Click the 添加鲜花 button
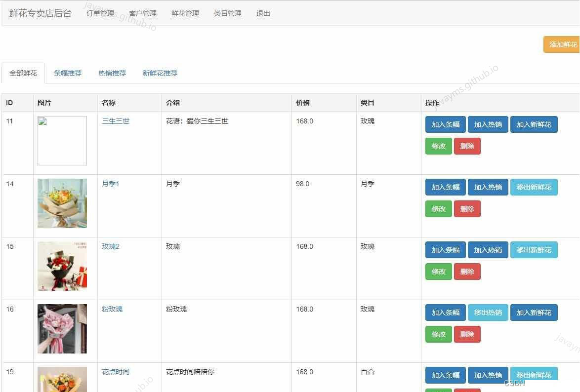The height and width of the screenshot is (392, 580). coord(562,44)
